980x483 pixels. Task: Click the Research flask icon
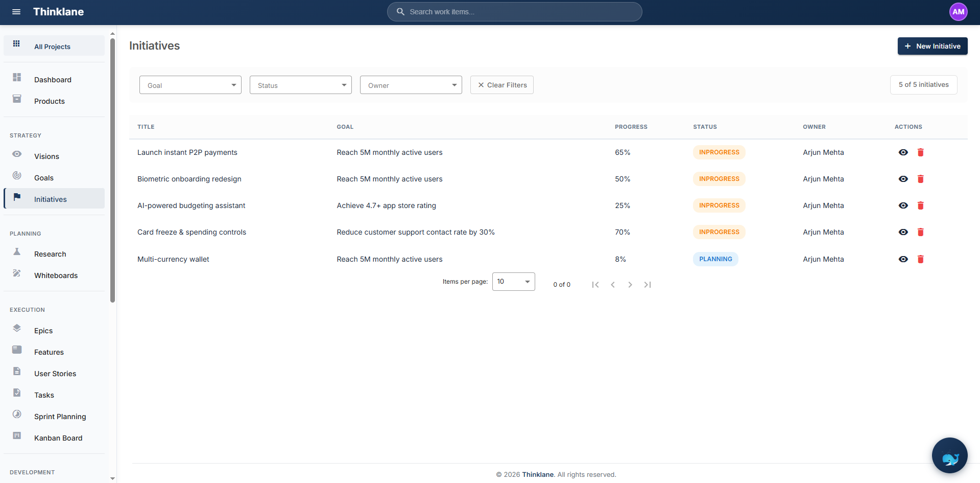[17, 251]
